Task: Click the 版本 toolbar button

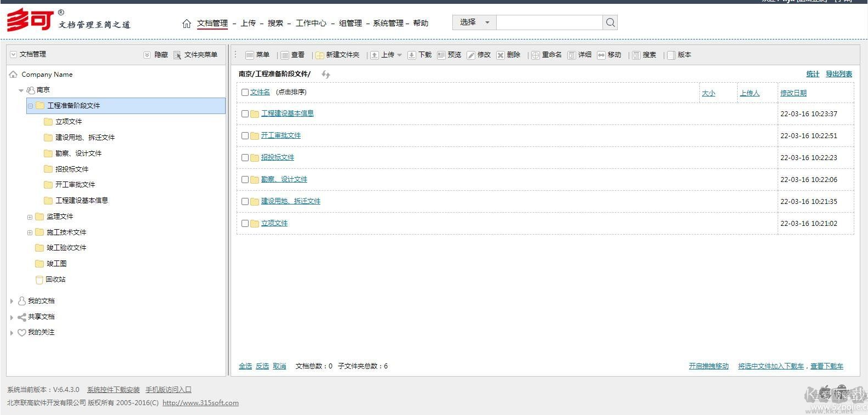Action: [x=679, y=55]
